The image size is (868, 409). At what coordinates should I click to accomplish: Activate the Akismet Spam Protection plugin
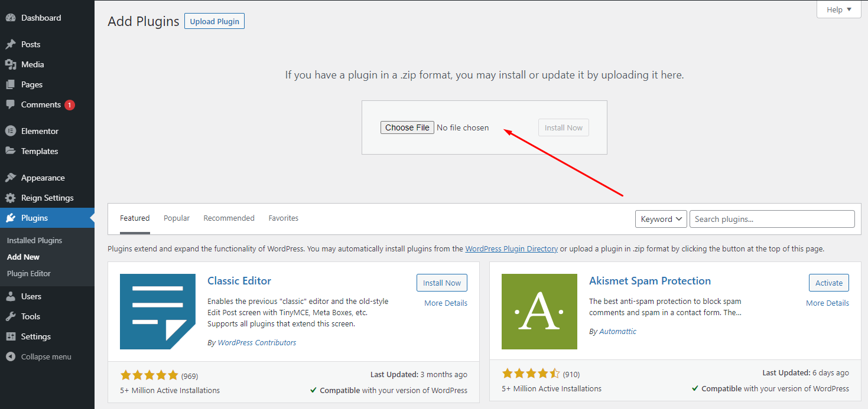(829, 283)
